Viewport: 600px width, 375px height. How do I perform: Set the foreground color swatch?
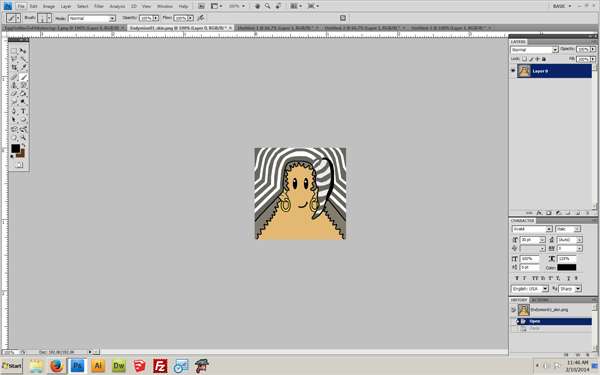click(15, 148)
